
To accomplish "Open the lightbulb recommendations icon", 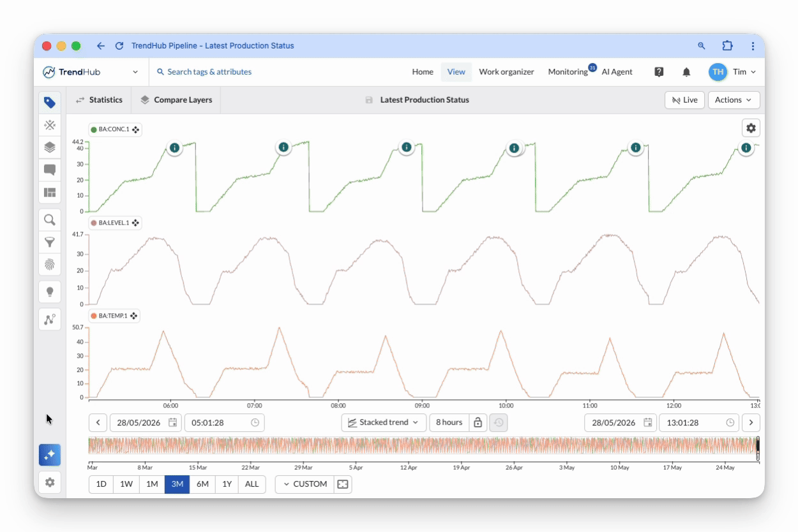I will pyautogui.click(x=50, y=292).
